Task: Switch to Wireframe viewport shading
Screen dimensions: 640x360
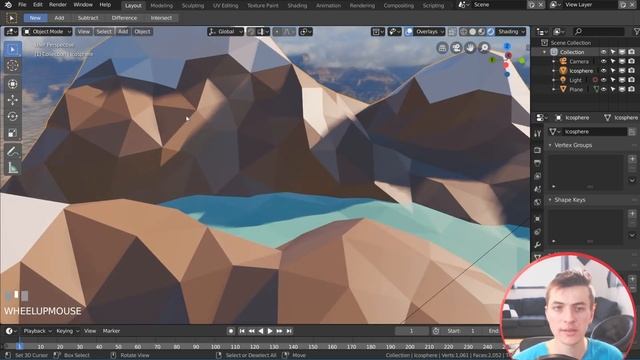Action: pyautogui.click(x=464, y=31)
